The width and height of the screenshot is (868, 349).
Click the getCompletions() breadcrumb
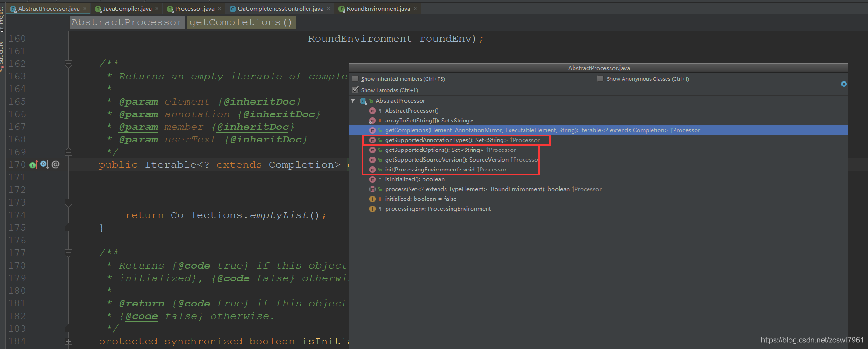click(241, 22)
